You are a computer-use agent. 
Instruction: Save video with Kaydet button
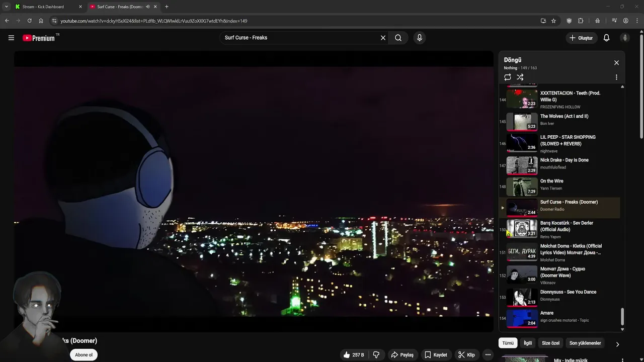[436, 355]
